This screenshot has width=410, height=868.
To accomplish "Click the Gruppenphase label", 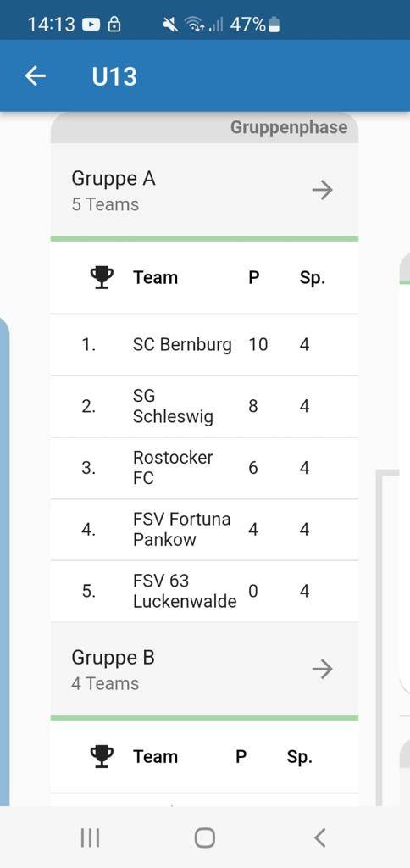I will click(289, 127).
